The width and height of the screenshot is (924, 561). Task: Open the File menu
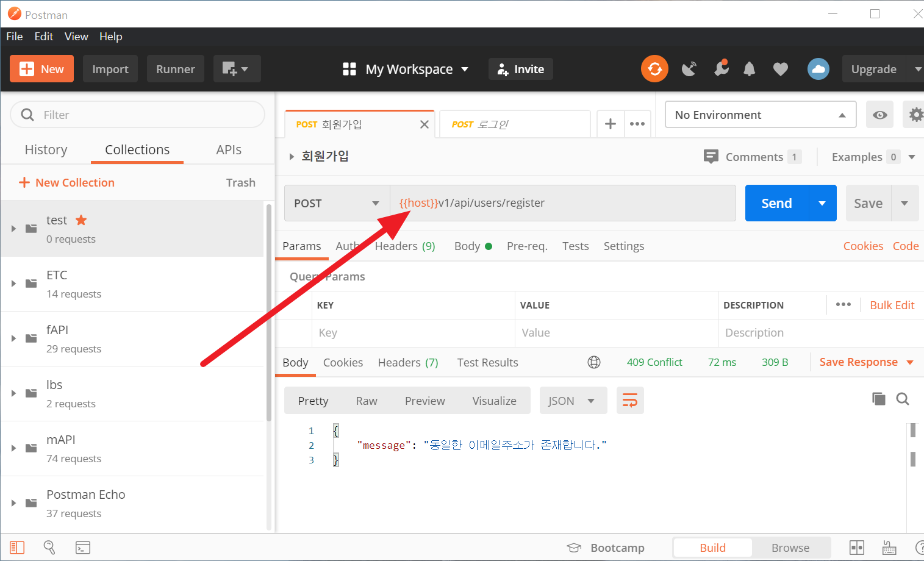coord(15,37)
